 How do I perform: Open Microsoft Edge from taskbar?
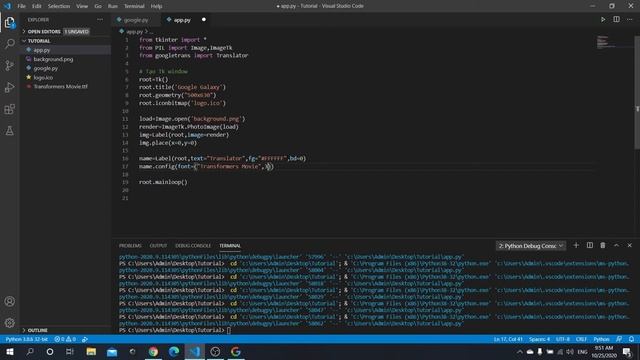[174, 351]
